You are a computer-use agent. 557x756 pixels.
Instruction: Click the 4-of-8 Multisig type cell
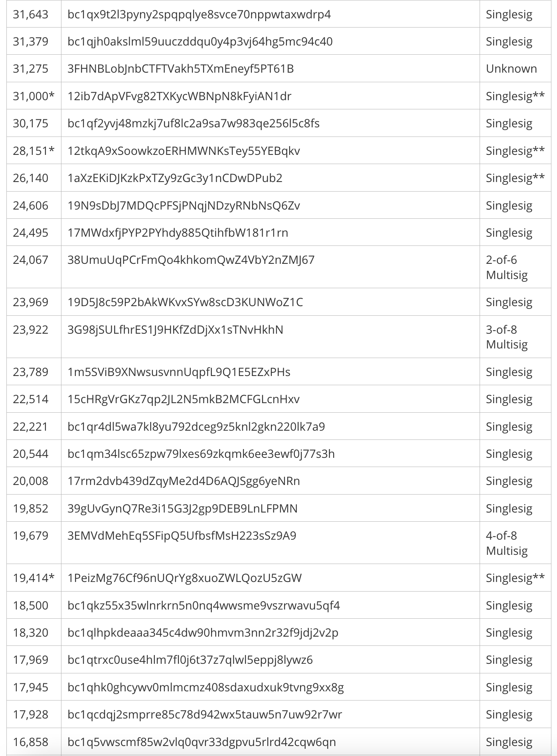507,543
